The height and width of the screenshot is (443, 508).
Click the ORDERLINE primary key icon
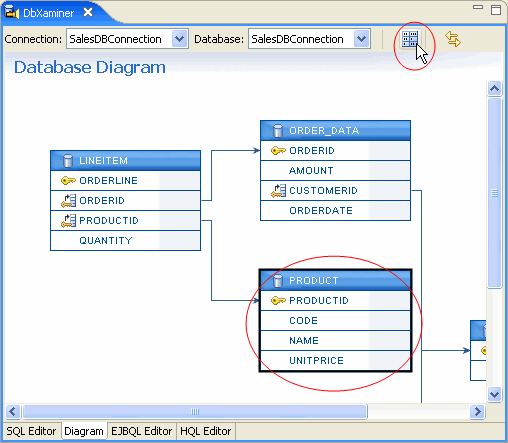pyautogui.click(x=68, y=181)
